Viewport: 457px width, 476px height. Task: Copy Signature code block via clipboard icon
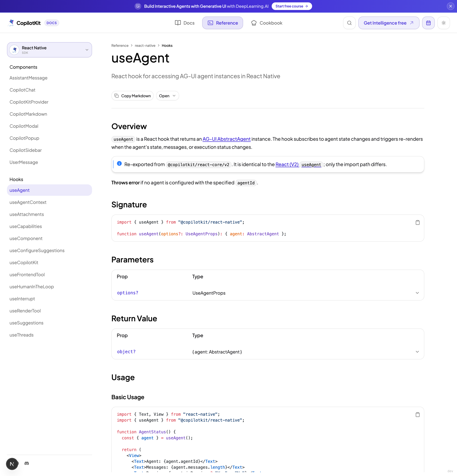click(x=417, y=222)
